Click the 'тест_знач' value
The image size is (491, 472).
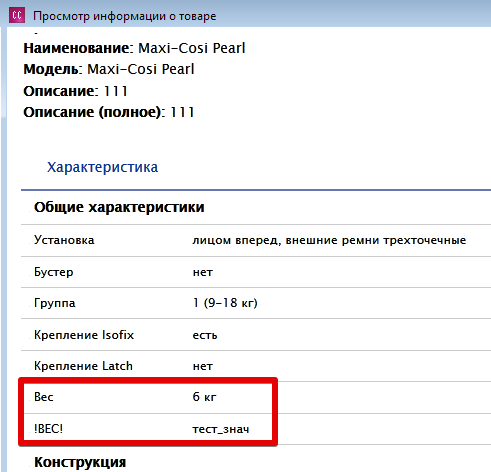click(221, 429)
